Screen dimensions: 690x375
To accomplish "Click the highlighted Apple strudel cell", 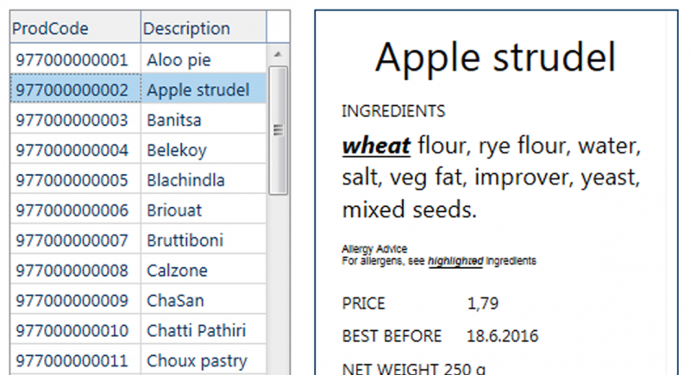I will 203,89.
